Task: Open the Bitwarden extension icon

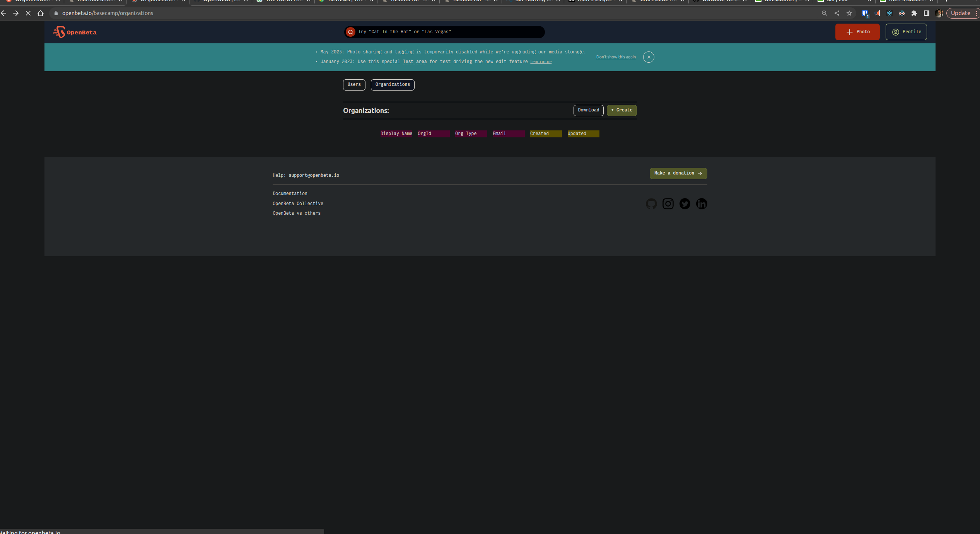Action: pos(864,13)
